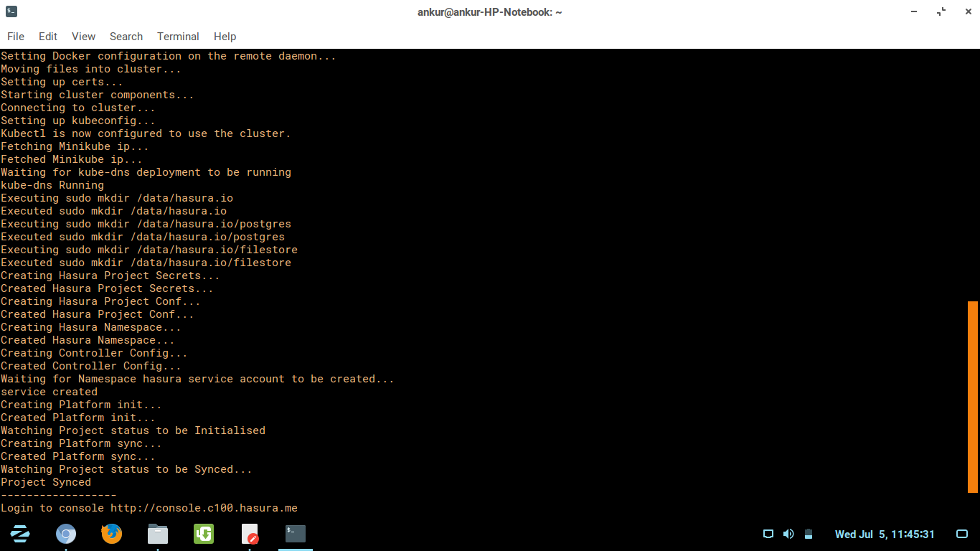Click 'Waiting for kube-dns deployment to be running'
The width and height of the screenshot is (980, 551).
pos(146,172)
